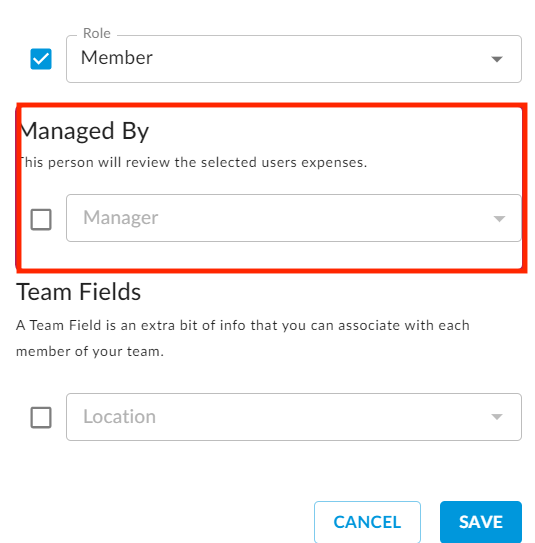This screenshot has width=535, height=543.
Task: Click the 'A Team Field is' description line
Action: [x=243, y=326]
